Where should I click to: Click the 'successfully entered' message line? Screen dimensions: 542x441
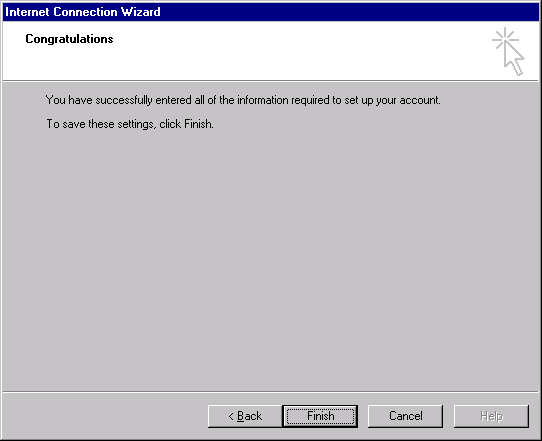tap(243, 100)
